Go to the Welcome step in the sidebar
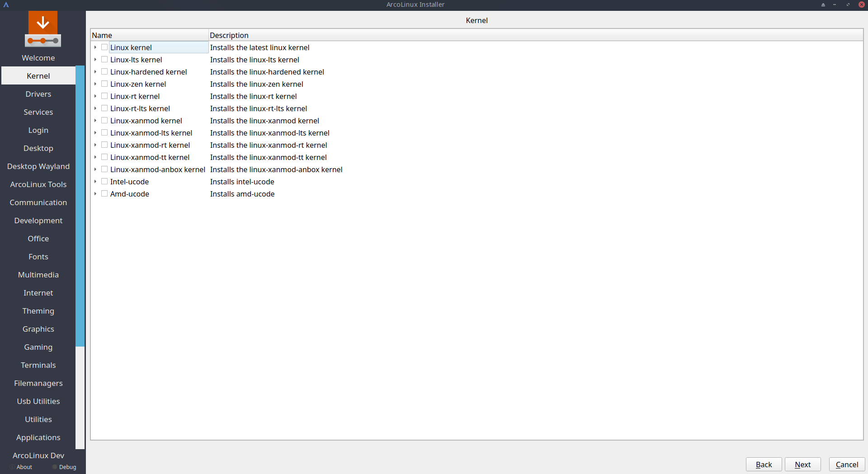Image resolution: width=868 pixels, height=474 pixels. [38, 58]
